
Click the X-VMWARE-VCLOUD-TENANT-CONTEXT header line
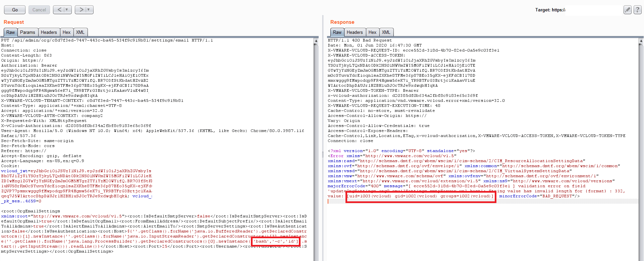click(x=92, y=101)
